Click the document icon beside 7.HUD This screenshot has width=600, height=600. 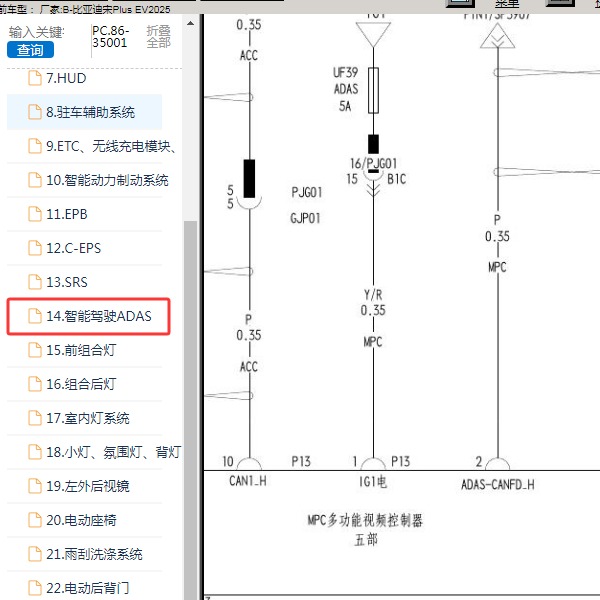pyautogui.click(x=35, y=78)
